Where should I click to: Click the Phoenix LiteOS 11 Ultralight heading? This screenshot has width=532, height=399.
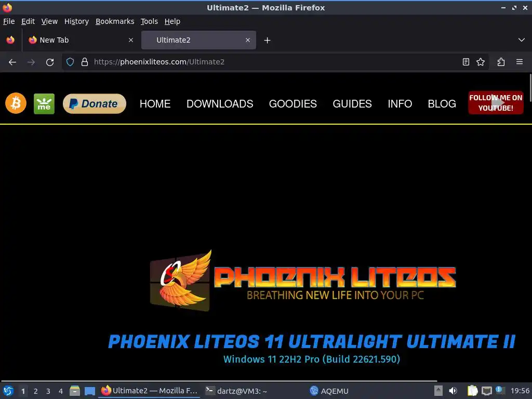[312, 341]
